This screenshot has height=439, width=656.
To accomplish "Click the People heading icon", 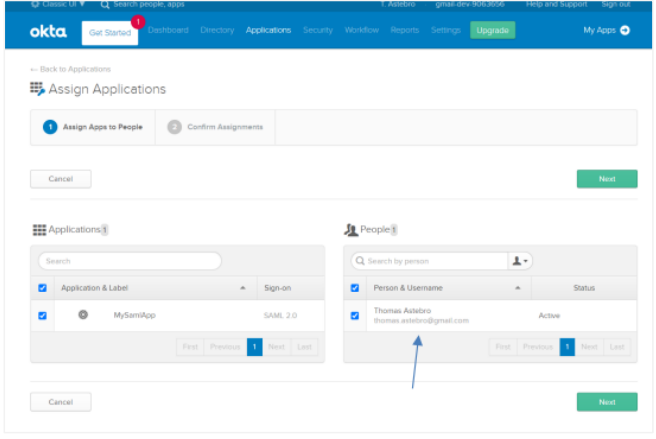I will (350, 229).
